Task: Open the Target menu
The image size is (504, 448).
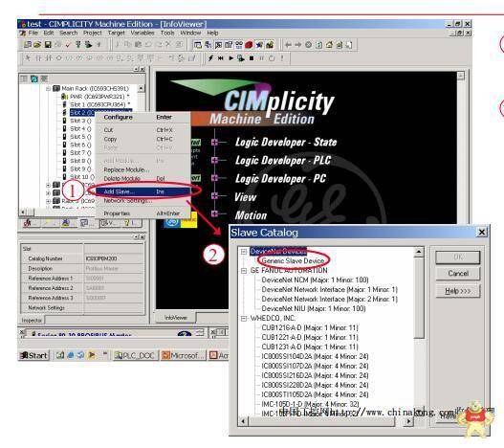Action: pos(116,33)
